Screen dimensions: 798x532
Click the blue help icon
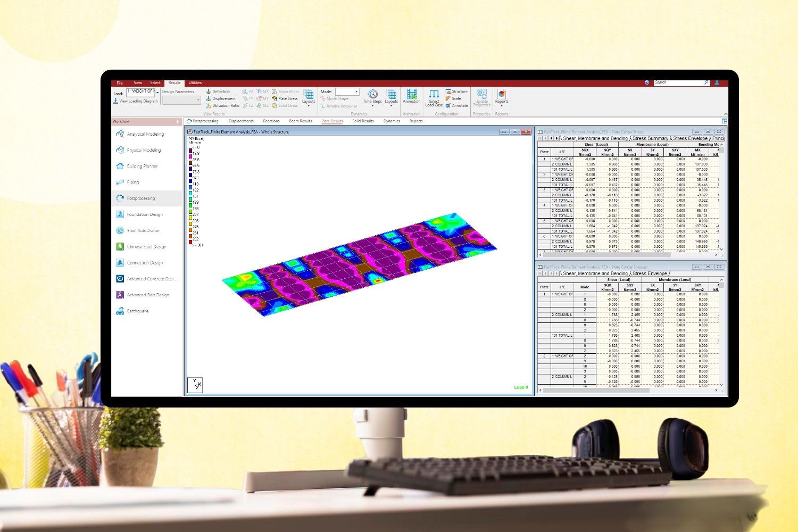click(x=647, y=82)
